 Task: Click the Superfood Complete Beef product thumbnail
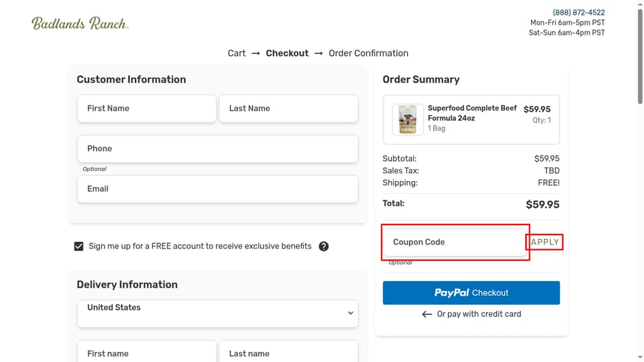point(407,119)
